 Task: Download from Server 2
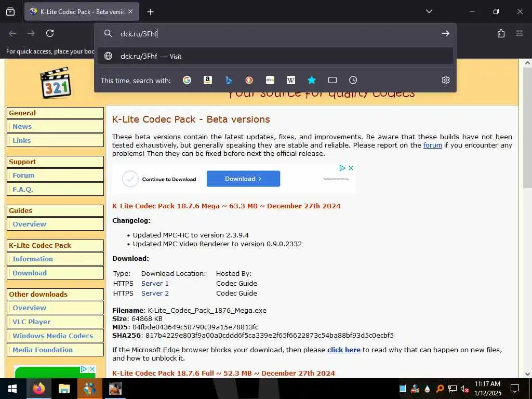[x=155, y=293]
